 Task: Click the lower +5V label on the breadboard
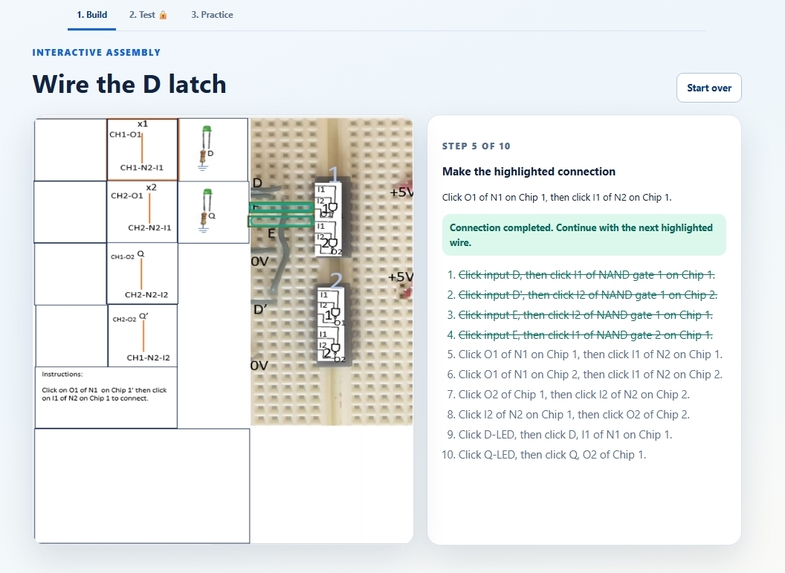[x=401, y=277]
